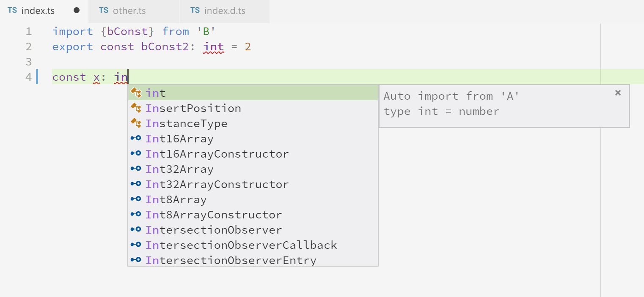Image resolution: width=644 pixels, height=297 pixels.
Task: Click the variable icon beside Int16Array
Action: tap(135, 138)
